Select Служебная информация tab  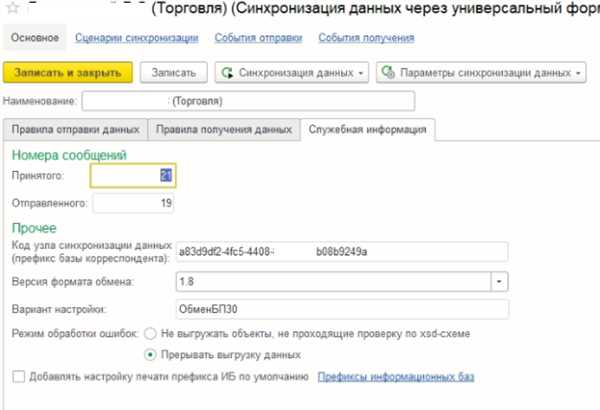[367, 129]
